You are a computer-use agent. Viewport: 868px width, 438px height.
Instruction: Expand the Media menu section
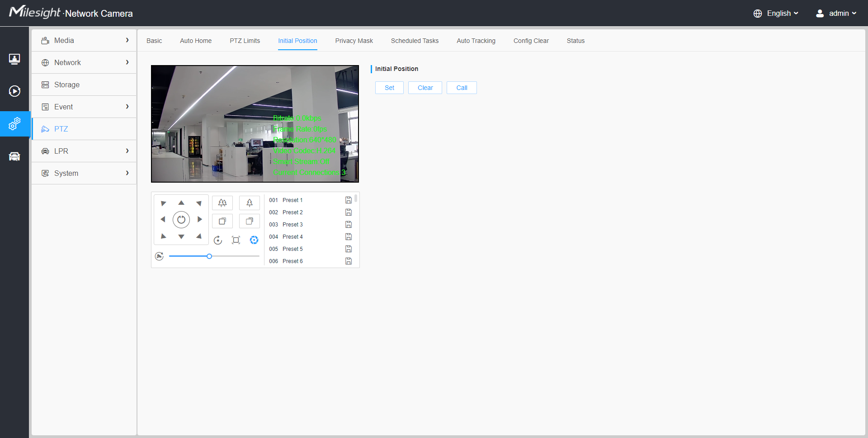click(84, 41)
